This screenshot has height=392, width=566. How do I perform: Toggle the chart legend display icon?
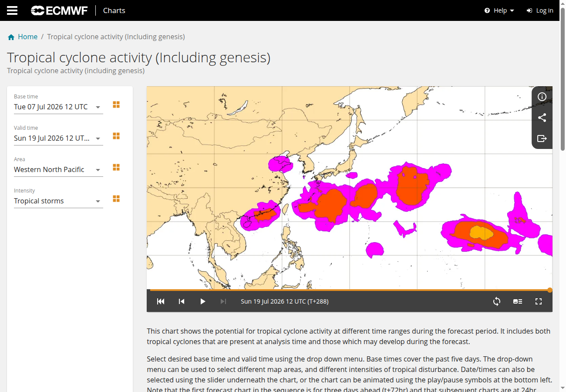click(518, 301)
